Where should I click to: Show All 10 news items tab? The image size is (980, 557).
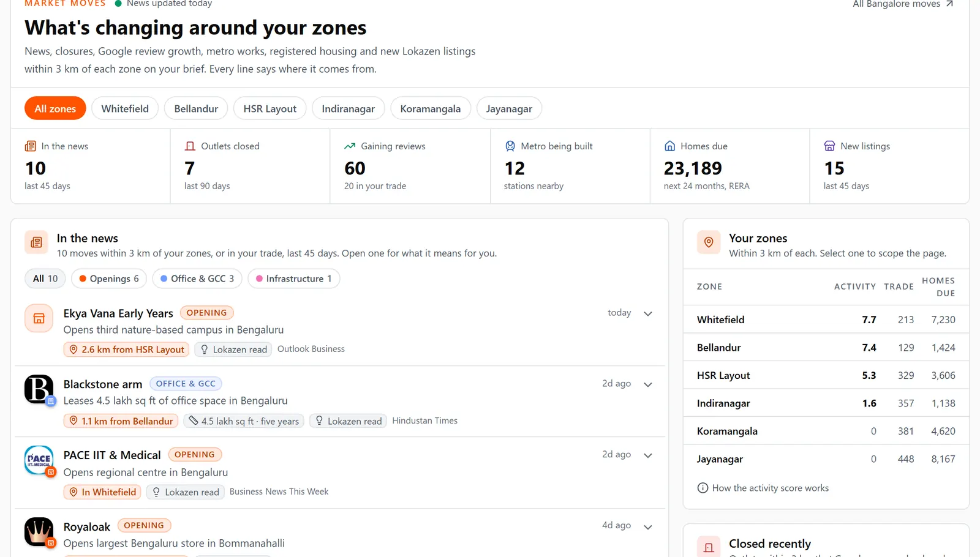[x=45, y=278]
